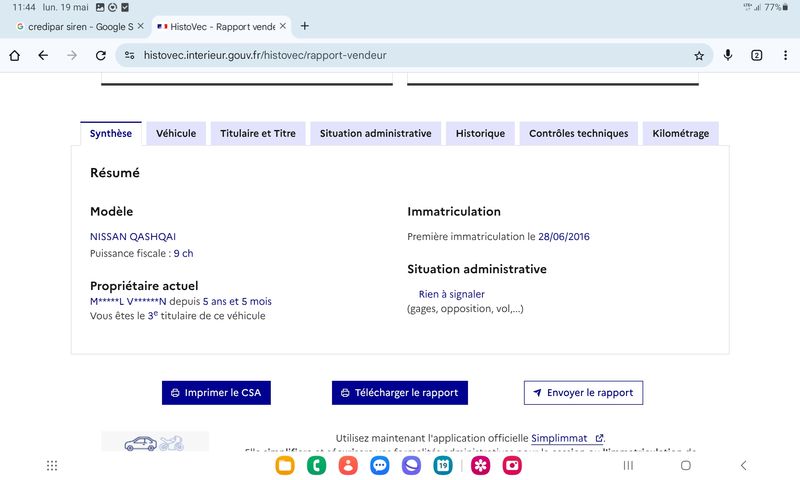The image size is (800, 480).
Task: Open a new browser tab
Action: tap(305, 26)
